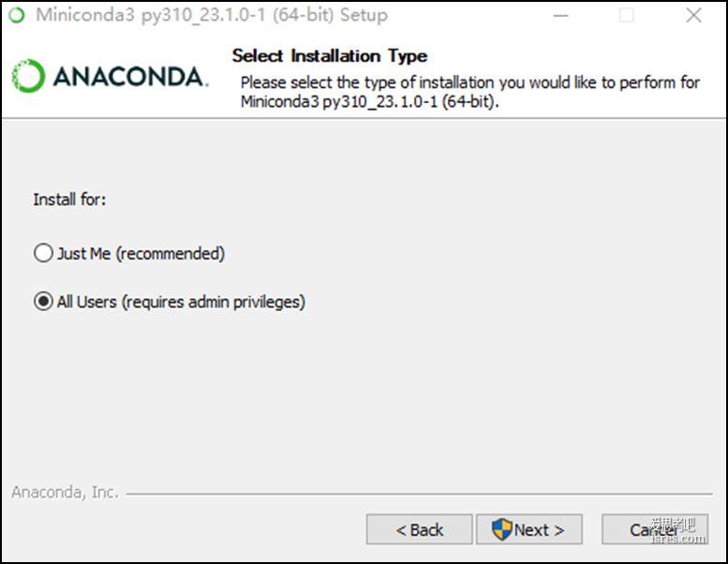
Task: Choose 'All Users (requires admin privileges)' label text
Action: (x=181, y=303)
